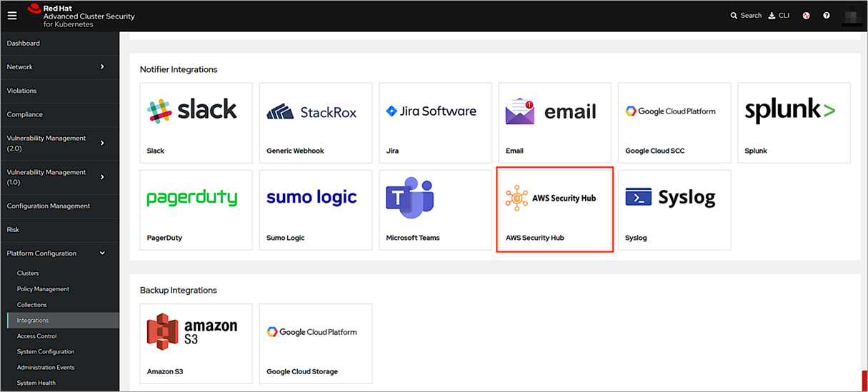Image resolution: width=868 pixels, height=392 pixels.
Task: Open the user avatar menu
Action: click(x=850, y=16)
